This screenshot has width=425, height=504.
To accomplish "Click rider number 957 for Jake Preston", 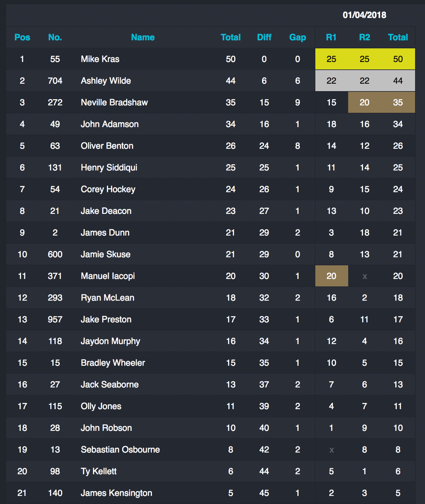I will coord(55,320).
